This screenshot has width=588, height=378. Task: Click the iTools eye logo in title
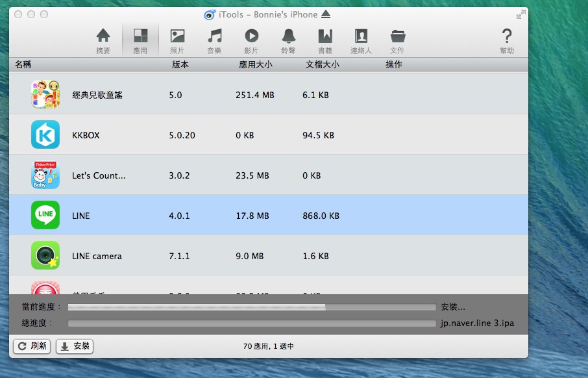point(209,15)
